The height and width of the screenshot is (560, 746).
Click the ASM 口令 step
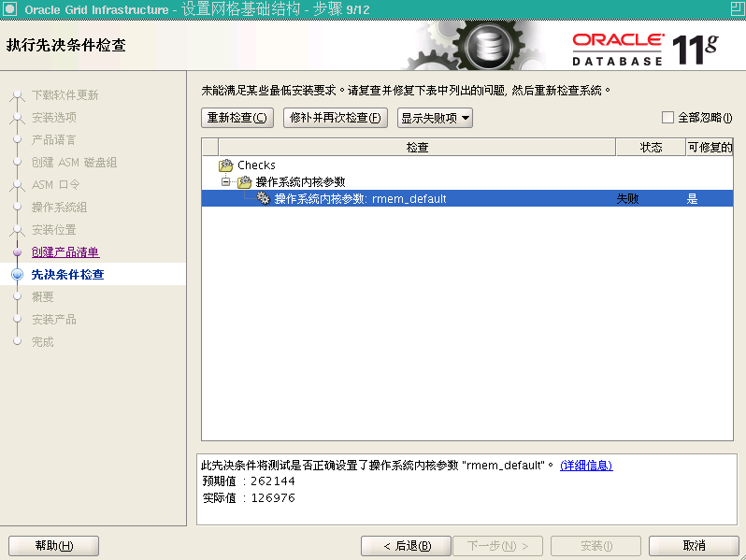tap(55, 184)
